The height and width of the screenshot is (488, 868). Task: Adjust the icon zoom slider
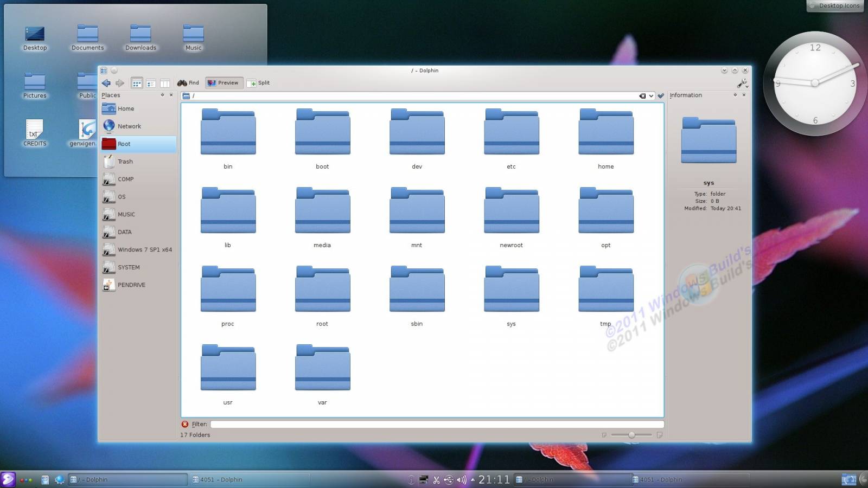point(631,435)
